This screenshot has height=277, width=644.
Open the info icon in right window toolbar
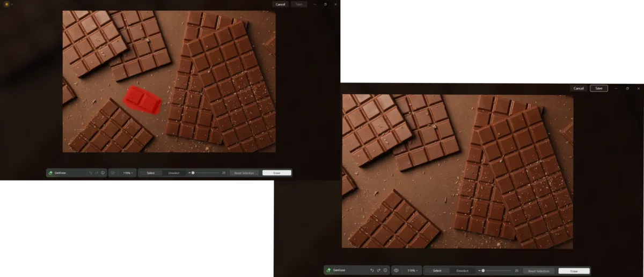click(x=385, y=271)
